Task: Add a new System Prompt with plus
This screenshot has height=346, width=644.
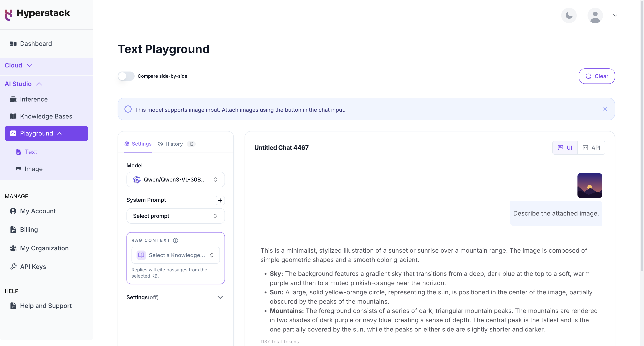Action: click(x=220, y=200)
